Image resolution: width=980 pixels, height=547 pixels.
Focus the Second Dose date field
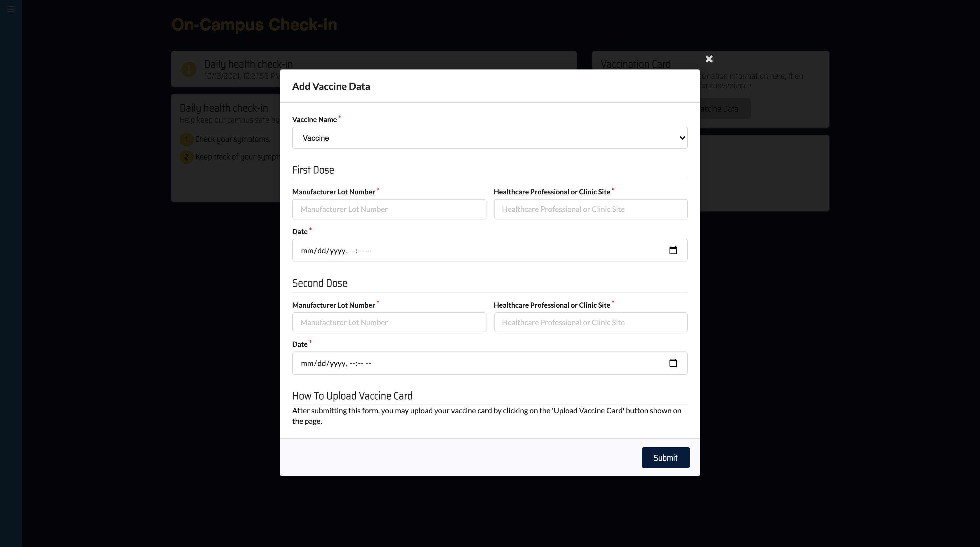click(490, 363)
